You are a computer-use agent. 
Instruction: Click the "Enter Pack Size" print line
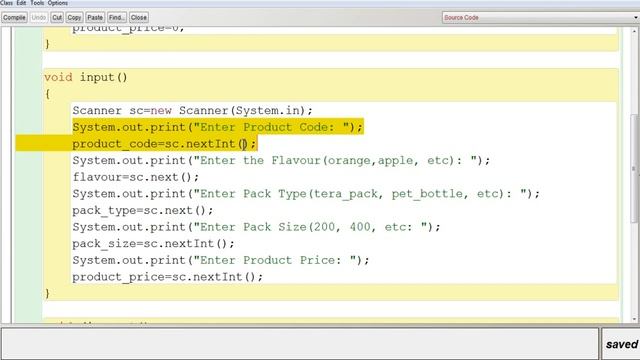(257, 227)
